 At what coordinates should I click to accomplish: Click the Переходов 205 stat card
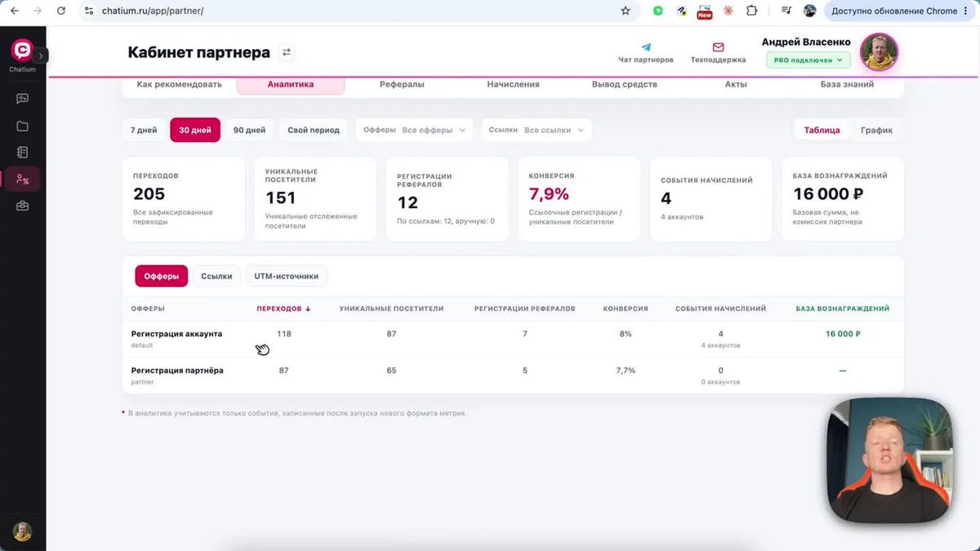point(184,199)
